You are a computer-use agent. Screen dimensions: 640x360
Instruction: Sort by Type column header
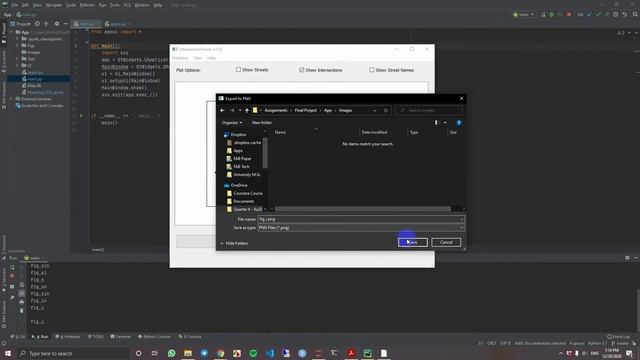point(414,132)
